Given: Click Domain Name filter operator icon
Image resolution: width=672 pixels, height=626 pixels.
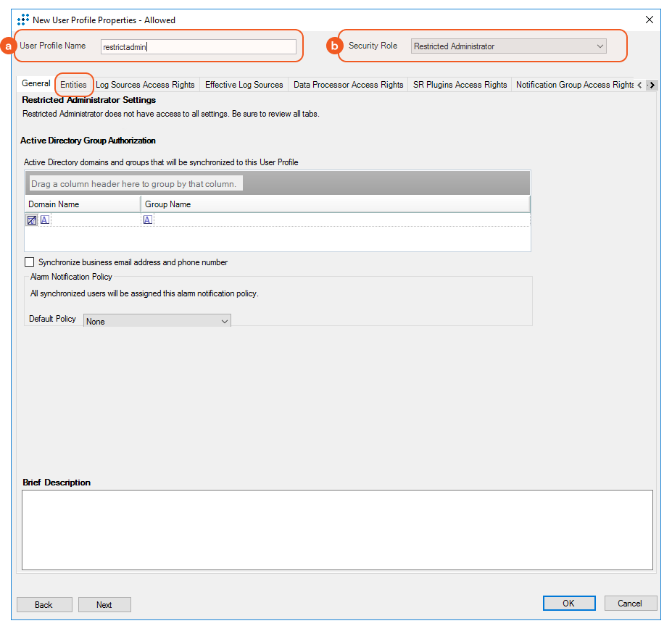Looking at the screenshot, I should point(45,220).
